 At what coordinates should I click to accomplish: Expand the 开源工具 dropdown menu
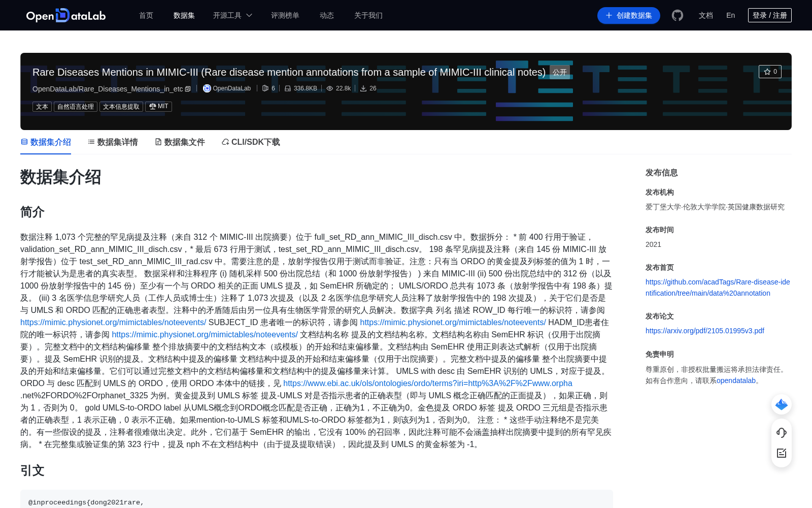[232, 15]
